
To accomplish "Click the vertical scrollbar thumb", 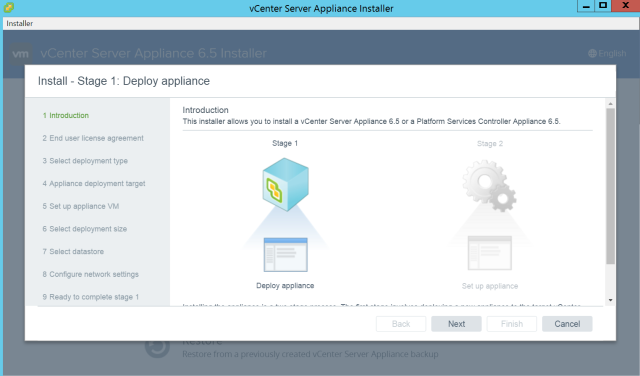I will pyautogui.click(x=610, y=186).
